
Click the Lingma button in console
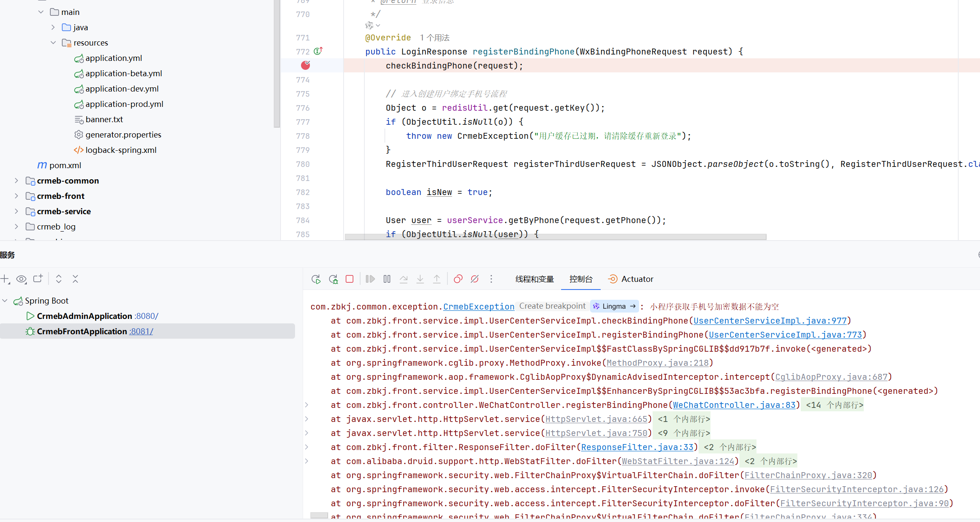[x=615, y=306]
